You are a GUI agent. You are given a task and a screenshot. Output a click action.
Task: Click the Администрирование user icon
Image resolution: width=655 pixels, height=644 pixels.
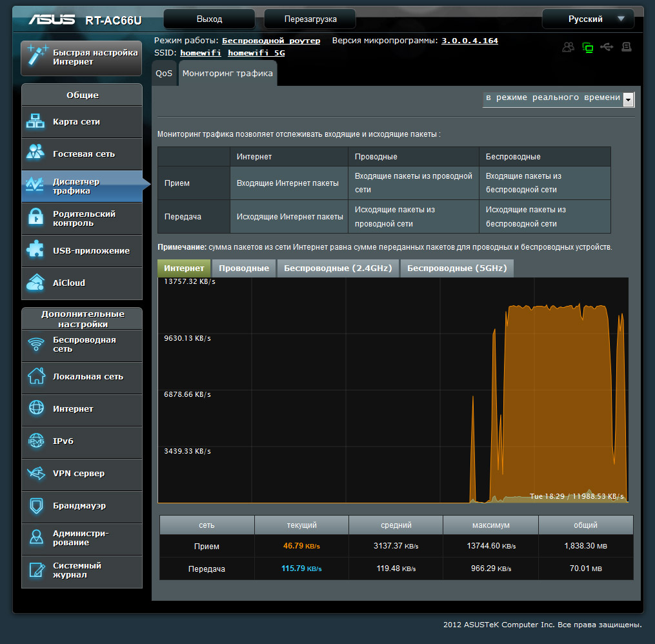click(36, 538)
